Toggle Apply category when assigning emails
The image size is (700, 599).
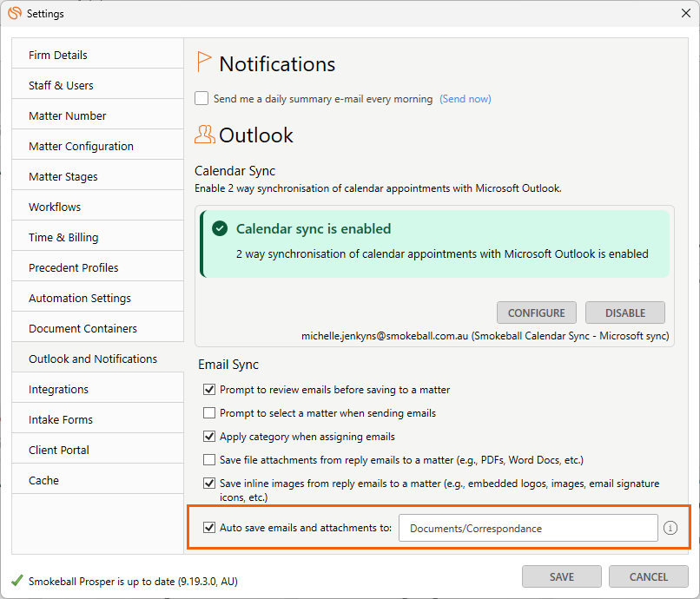coord(209,436)
